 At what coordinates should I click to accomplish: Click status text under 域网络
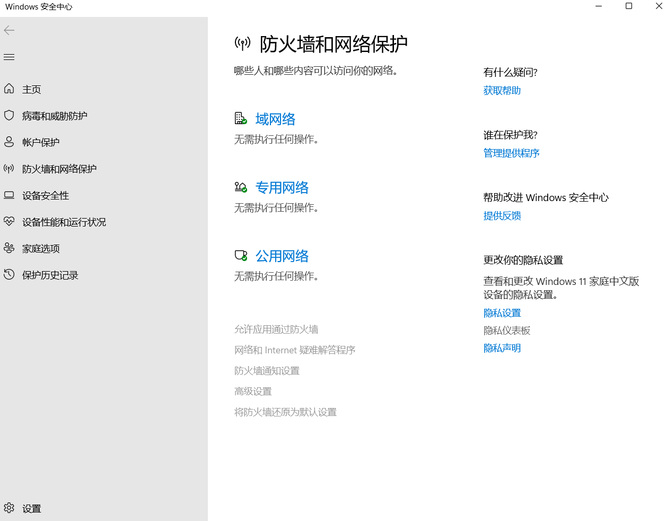[276, 139]
